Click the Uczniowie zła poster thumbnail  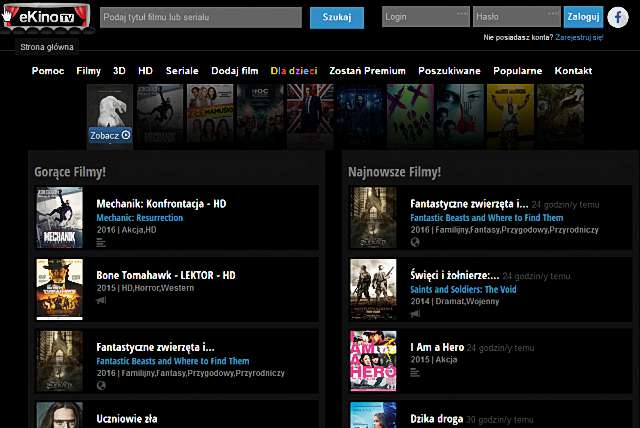60,415
